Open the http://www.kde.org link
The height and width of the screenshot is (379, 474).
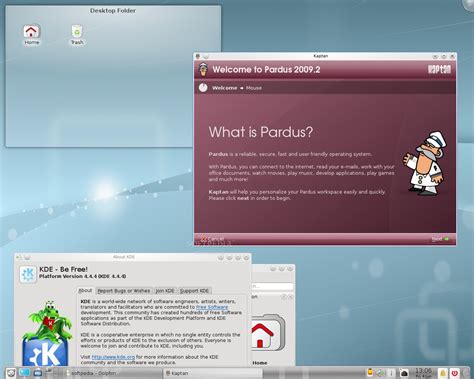click(113, 357)
